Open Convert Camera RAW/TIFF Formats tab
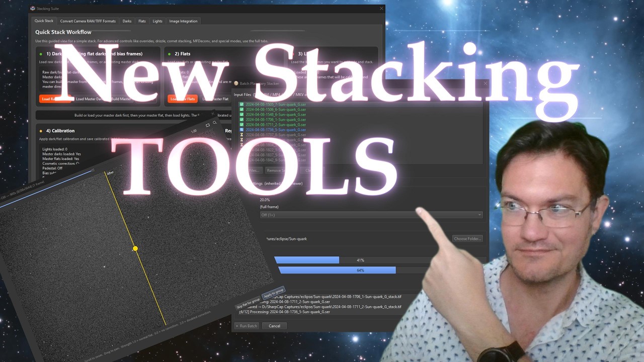644x362 pixels. point(88,21)
